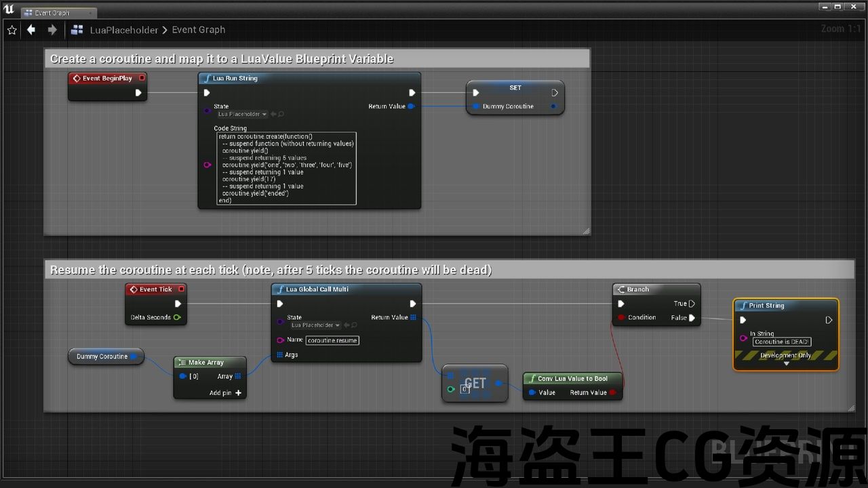
Task: Click the Name field containing coroutine.resume
Action: point(332,340)
